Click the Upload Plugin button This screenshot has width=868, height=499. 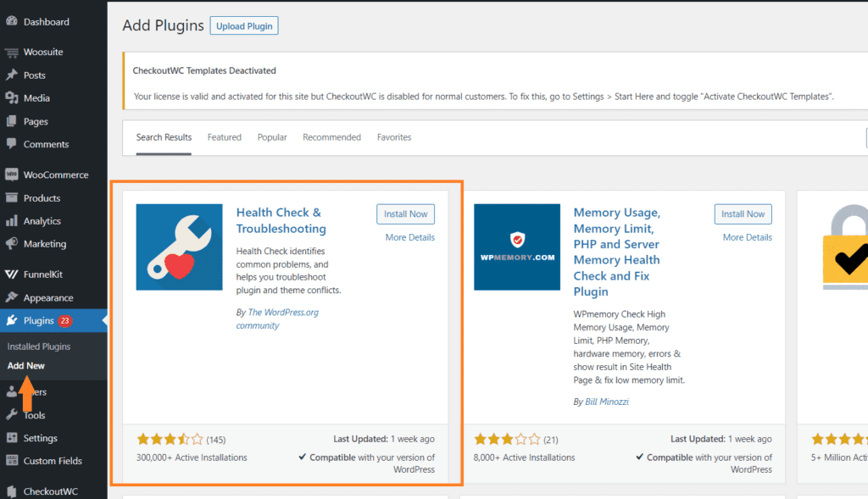click(244, 26)
